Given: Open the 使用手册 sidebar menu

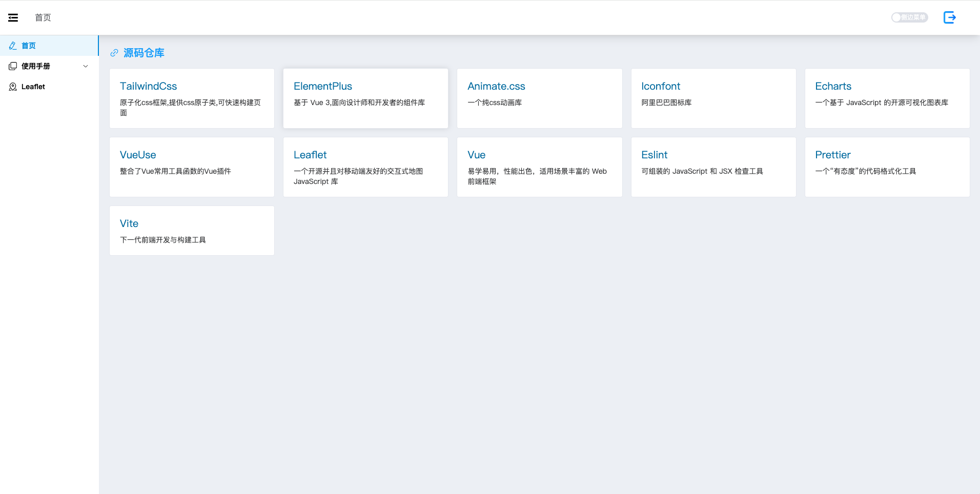Looking at the screenshot, I should pyautogui.click(x=49, y=66).
